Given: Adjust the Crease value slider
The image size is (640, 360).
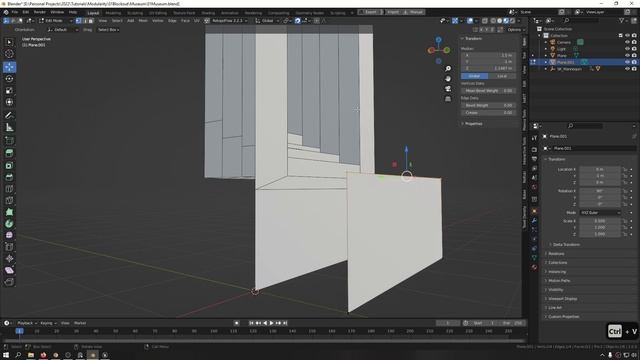Looking at the screenshot, I should click(x=489, y=113).
